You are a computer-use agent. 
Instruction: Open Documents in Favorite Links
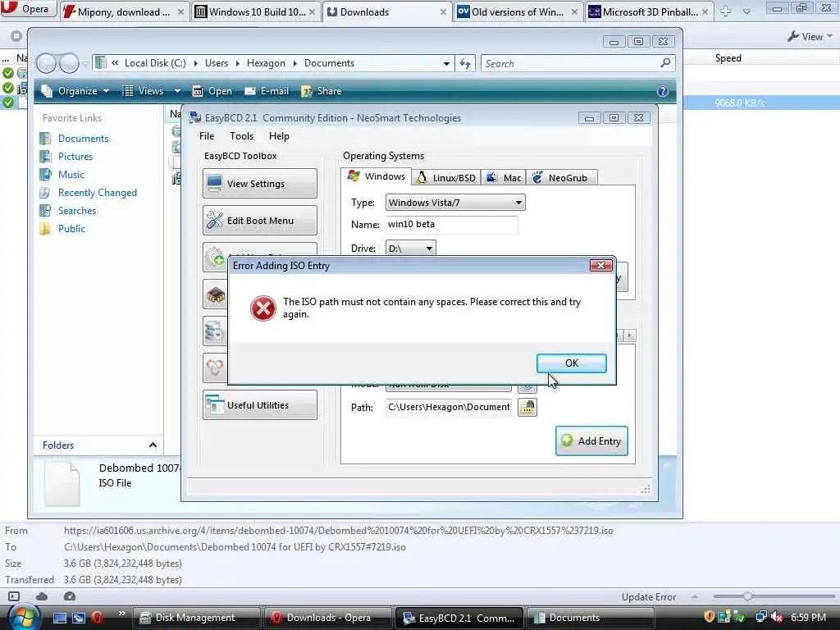tap(83, 138)
